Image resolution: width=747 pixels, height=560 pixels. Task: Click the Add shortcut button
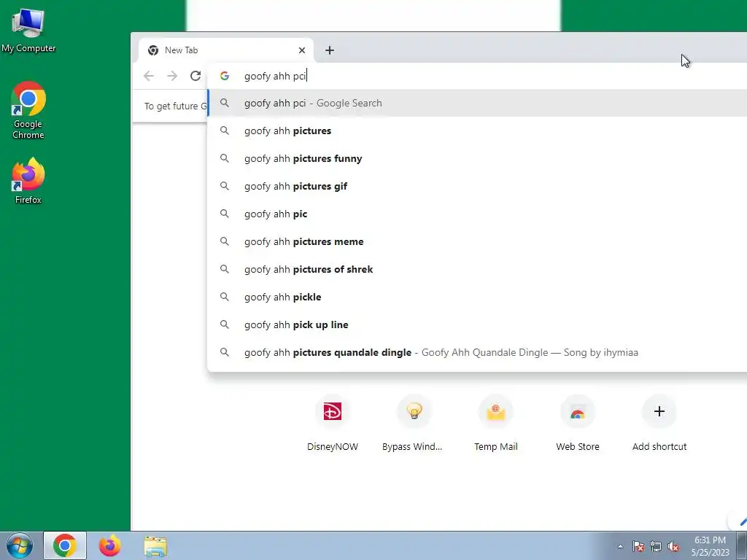coord(659,423)
